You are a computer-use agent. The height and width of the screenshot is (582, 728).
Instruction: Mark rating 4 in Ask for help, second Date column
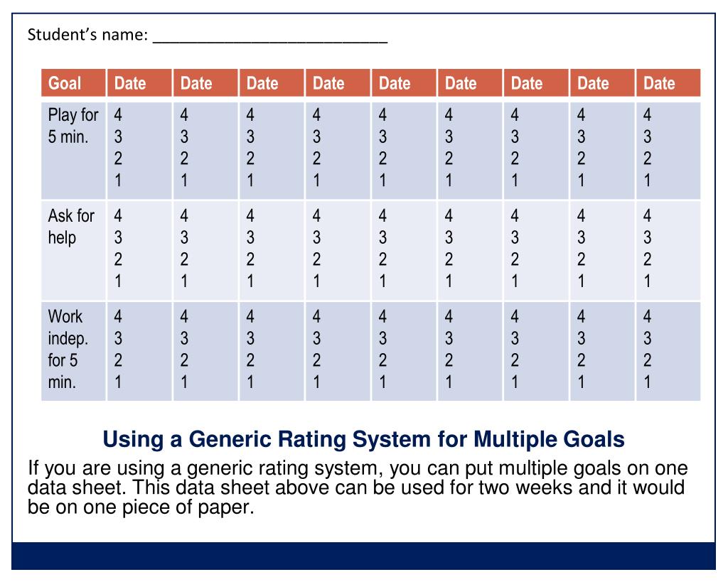pyautogui.click(x=185, y=216)
